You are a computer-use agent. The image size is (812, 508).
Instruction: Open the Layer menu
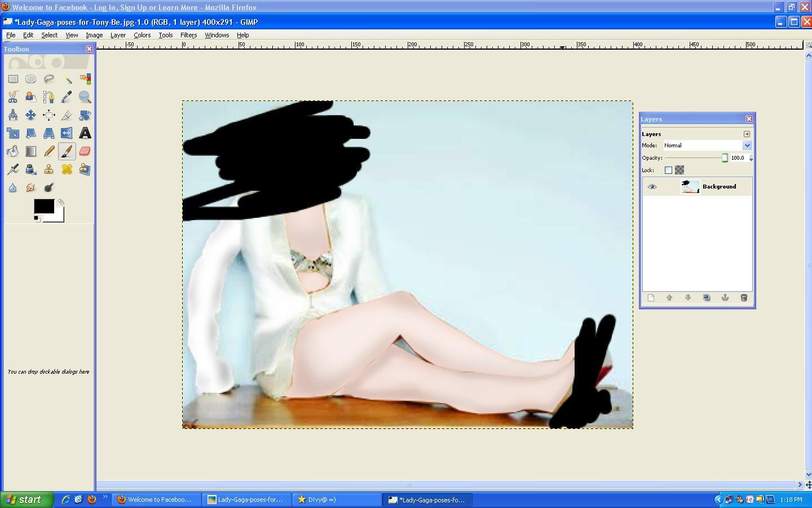(118, 35)
